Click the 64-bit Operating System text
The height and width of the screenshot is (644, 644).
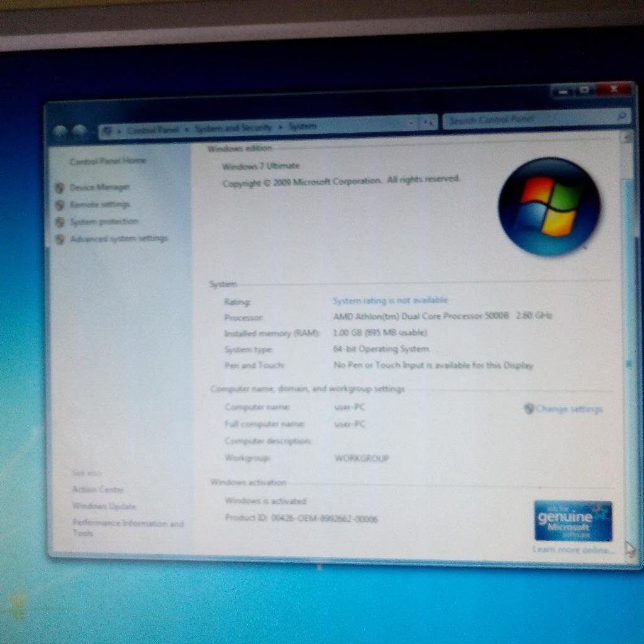tap(381, 349)
